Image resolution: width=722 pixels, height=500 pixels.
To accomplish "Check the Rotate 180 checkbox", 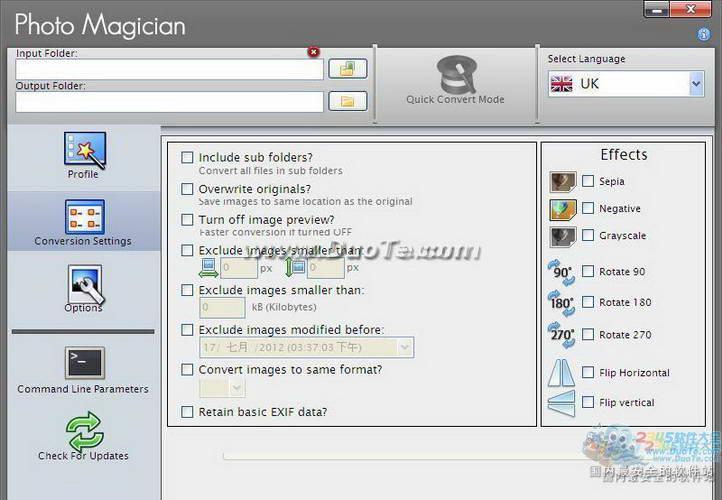I will [588, 302].
